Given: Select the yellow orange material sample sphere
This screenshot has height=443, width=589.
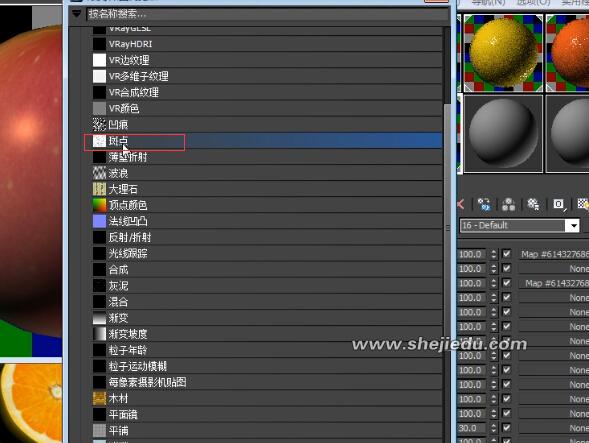Looking at the screenshot, I should coord(503,53).
